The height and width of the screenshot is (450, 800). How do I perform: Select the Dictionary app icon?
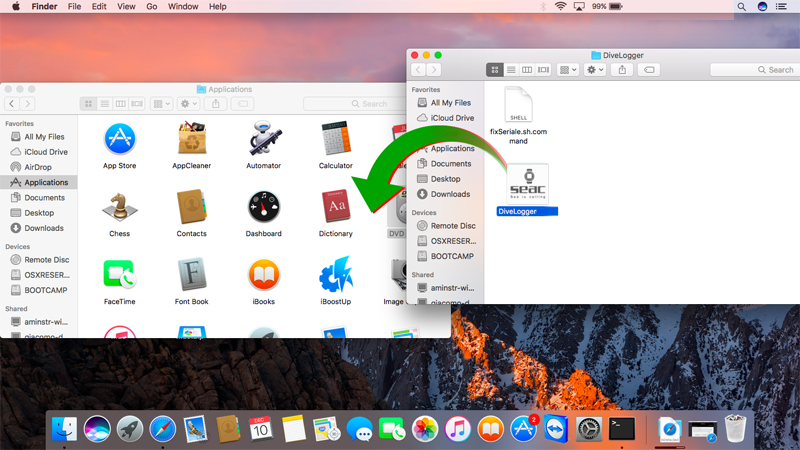click(336, 206)
